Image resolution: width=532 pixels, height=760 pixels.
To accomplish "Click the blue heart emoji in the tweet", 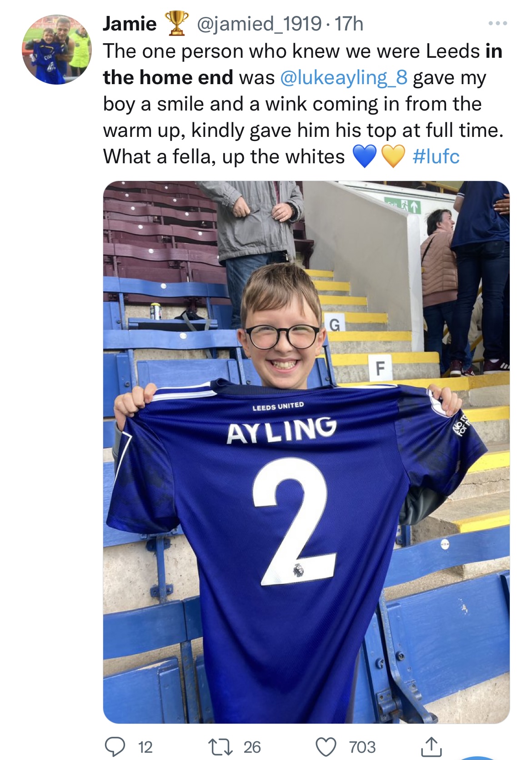I will (365, 157).
